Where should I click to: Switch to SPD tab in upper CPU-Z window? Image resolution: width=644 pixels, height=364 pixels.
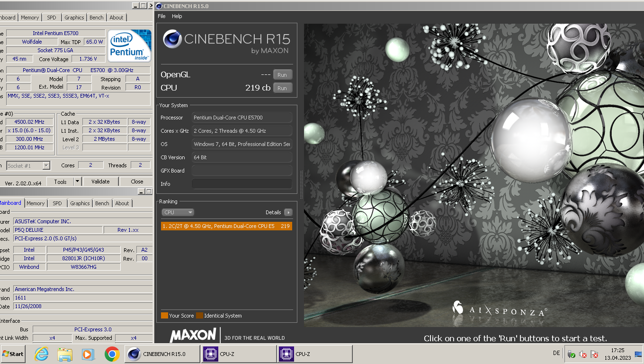click(x=52, y=18)
